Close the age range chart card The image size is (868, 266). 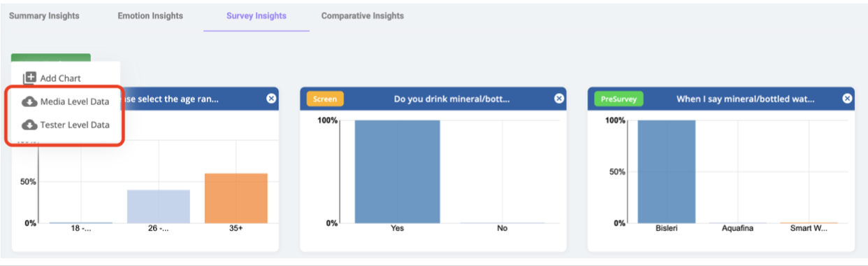point(271,99)
